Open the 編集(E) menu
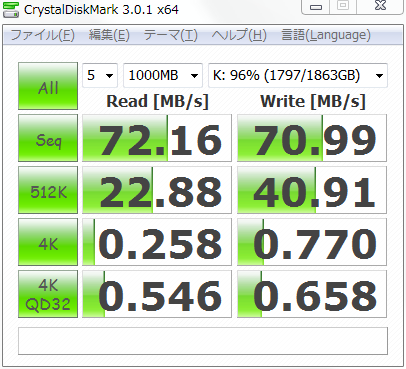Viewport: 406px width, 369px height. 109,35
